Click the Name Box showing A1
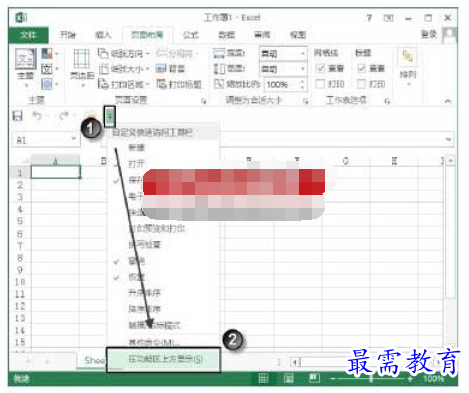This screenshot has width=469, height=393. pos(41,140)
